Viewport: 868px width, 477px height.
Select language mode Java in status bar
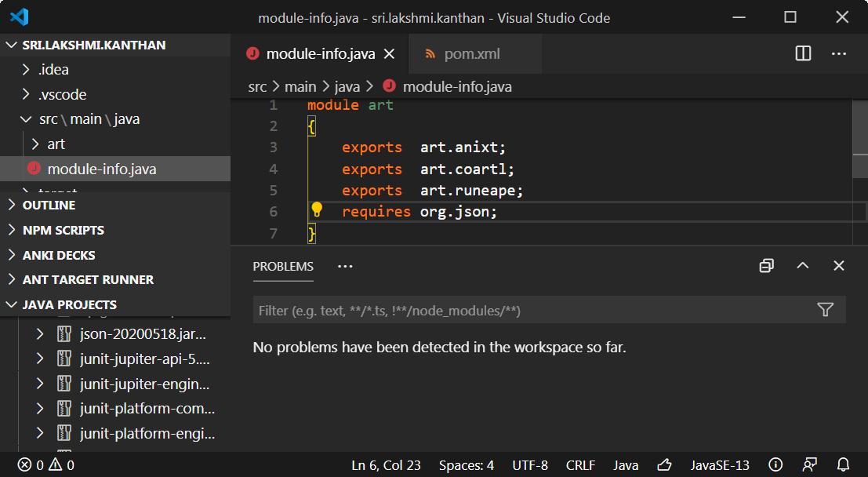coord(626,465)
